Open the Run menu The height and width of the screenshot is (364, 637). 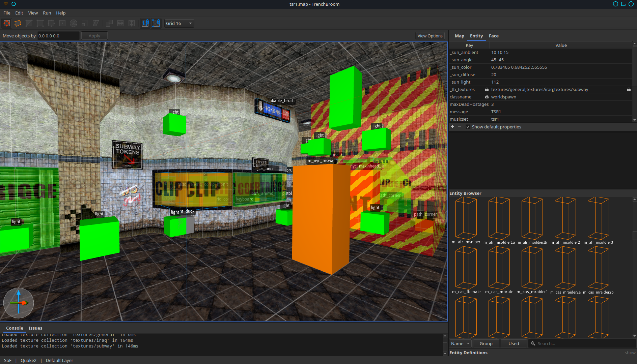[x=47, y=13]
